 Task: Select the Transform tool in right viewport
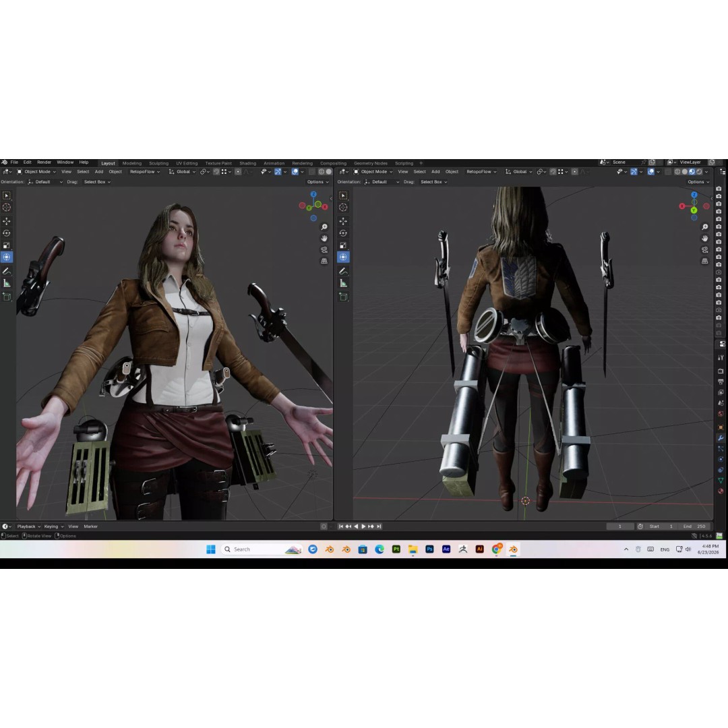click(x=343, y=257)
